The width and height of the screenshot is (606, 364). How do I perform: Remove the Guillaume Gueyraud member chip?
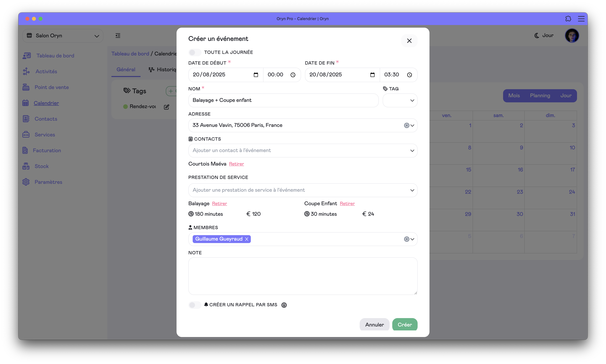[x=247, y=239]
